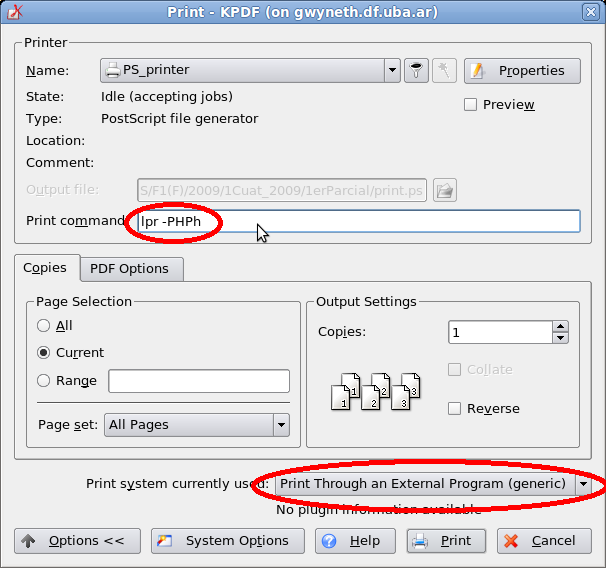606x568 pixels.
Task: Open the printer Name dropdown
Action: [250, 70]
